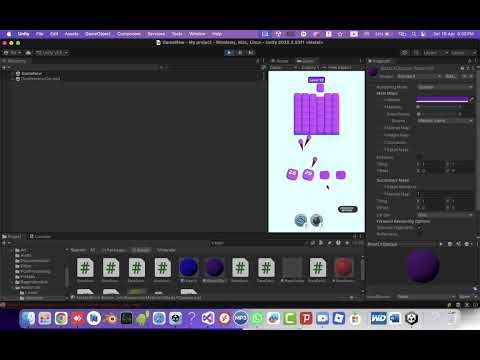Image resolution: width=480 pixels, height=360 pixels.
Task: Click the first purple card in Game view
Action: [x=292, y=174]
